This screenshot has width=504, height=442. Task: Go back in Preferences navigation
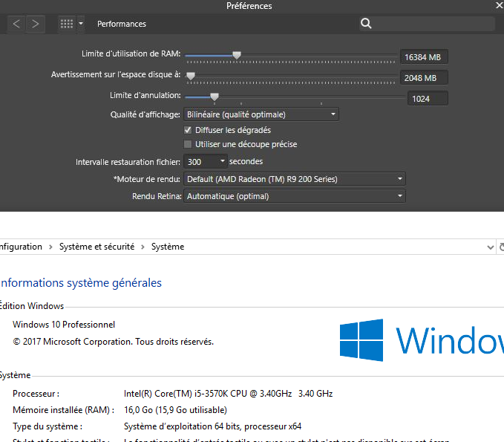[16, 24]
